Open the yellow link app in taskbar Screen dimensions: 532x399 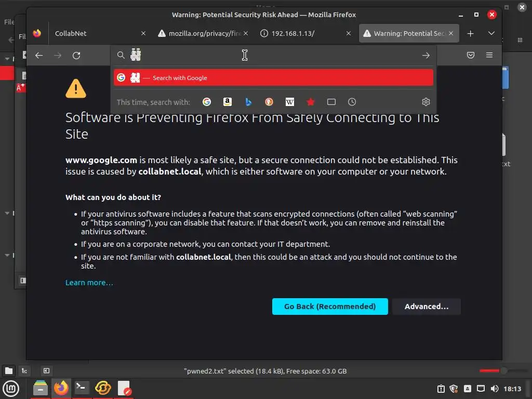coord(103,388)
